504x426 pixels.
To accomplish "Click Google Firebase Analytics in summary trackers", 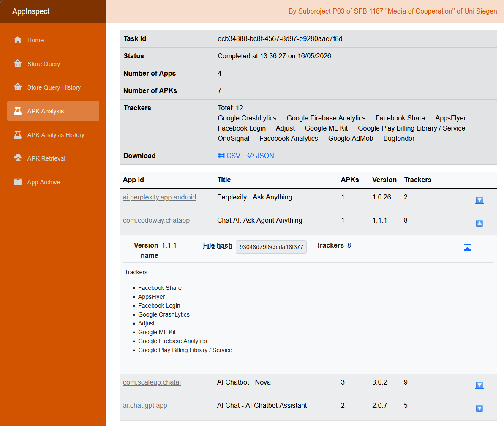I will click(x=326, y=118).
